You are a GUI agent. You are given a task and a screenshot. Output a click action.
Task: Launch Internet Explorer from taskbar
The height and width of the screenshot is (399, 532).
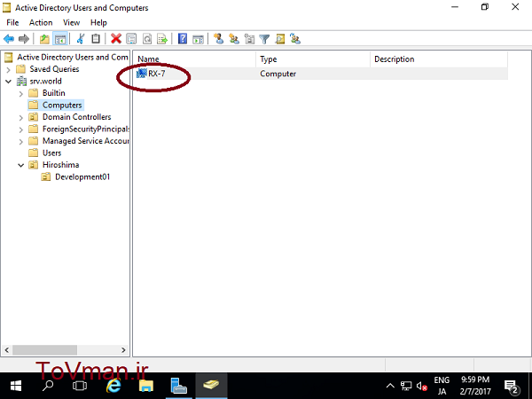click(113, 386)
